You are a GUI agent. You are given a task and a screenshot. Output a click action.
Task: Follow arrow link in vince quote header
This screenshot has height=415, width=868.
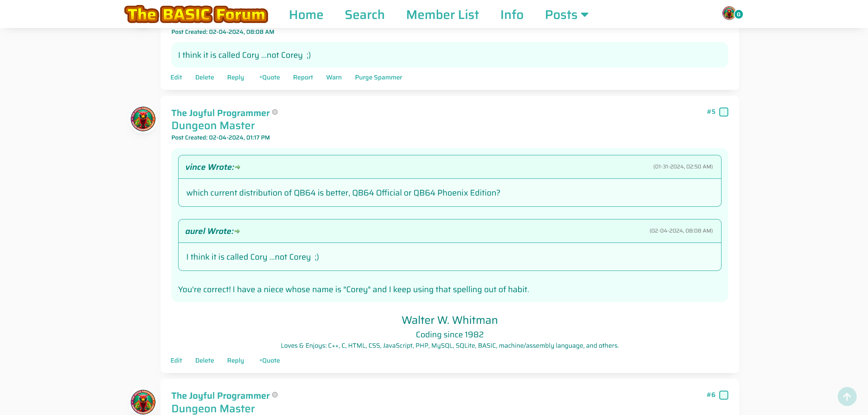click(x=238, y=168)
